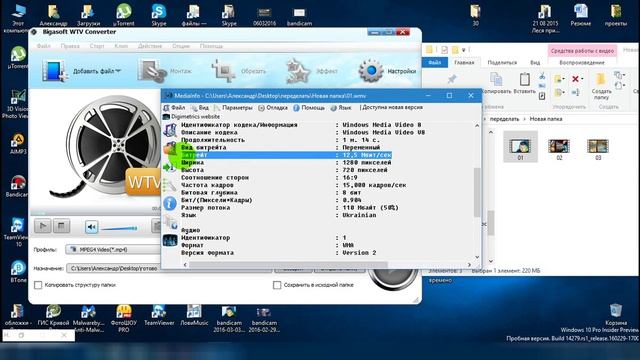
Task: Switch to Воспроизведение tab in File Explorer
Action: pyautogui.click(x=582, y=62)
